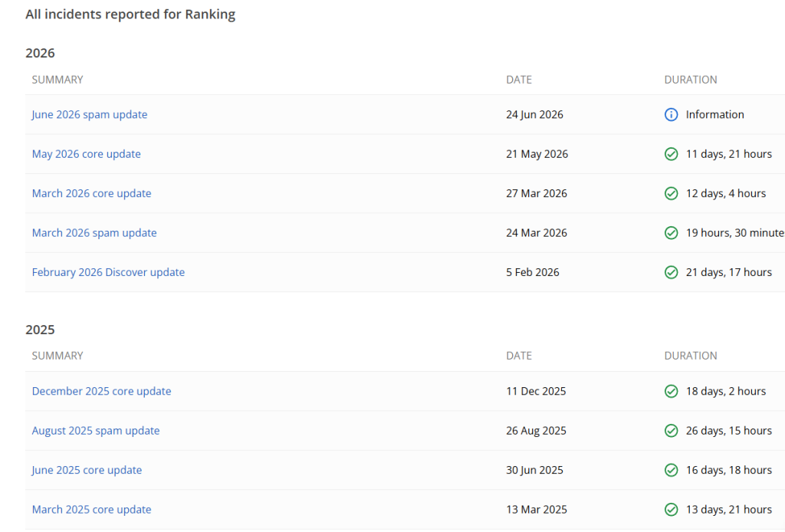Click the 2026 year heading
Viewport: 785px width, 532px height.
(40, 53)
